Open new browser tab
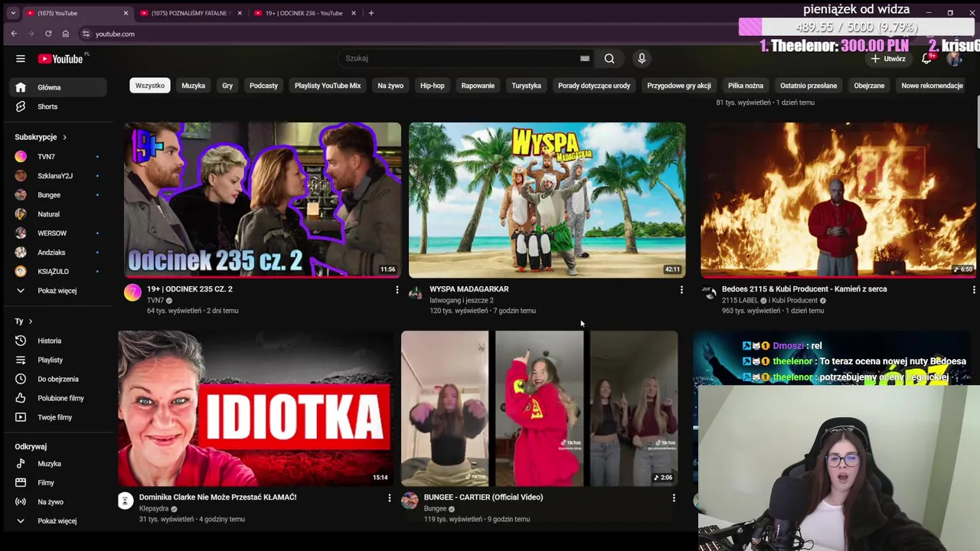Viewport: 980px width, 551px height. click(x=371, y=13)
